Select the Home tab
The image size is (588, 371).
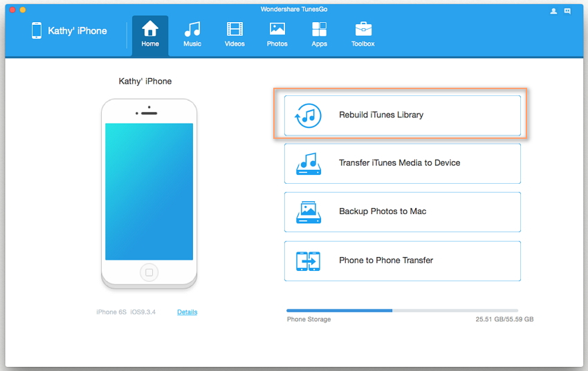150,35
